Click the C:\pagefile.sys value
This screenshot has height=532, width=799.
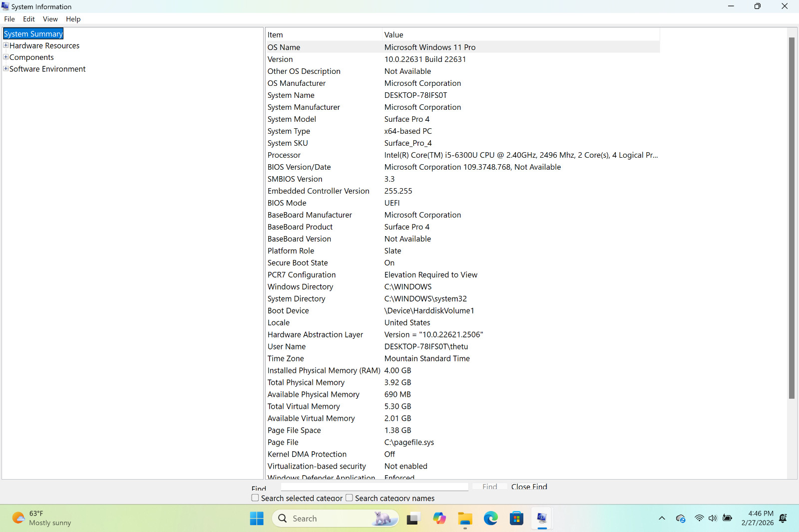[x=409, y=443]
